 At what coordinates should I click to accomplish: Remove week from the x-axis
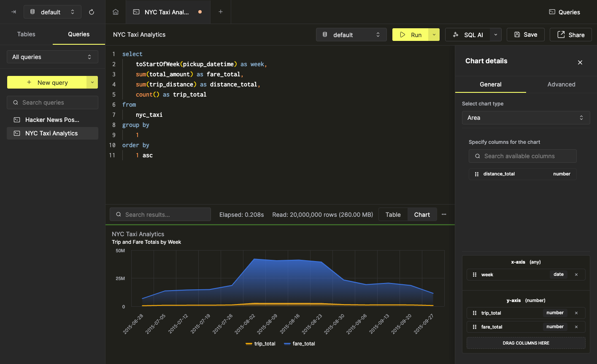pos(576,275)
